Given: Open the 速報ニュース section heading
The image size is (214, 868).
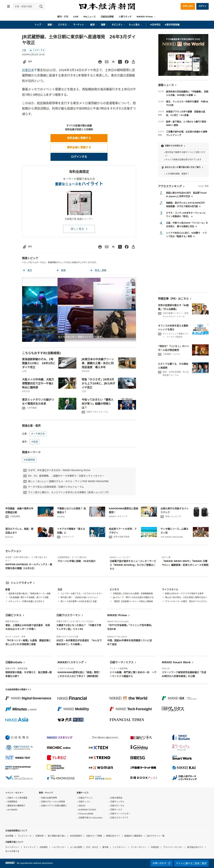Looking at the screenshot, I should click(167, 85).
